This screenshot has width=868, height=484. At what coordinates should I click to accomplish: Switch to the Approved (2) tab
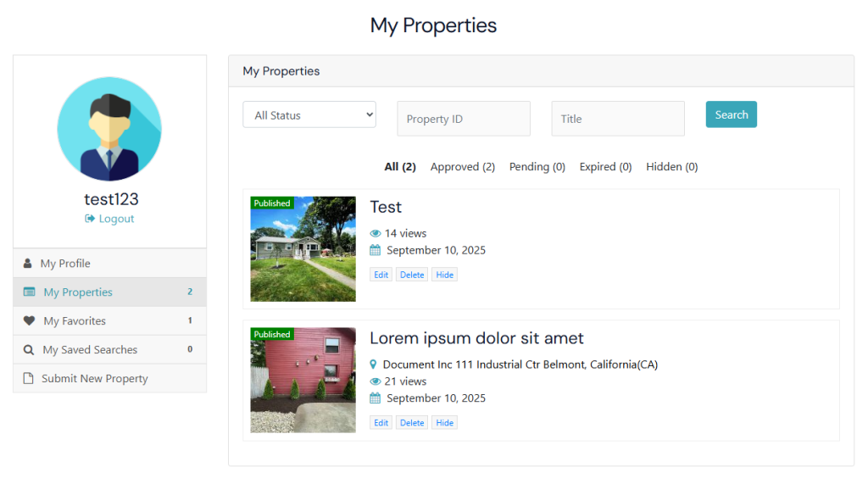(462, 167)
